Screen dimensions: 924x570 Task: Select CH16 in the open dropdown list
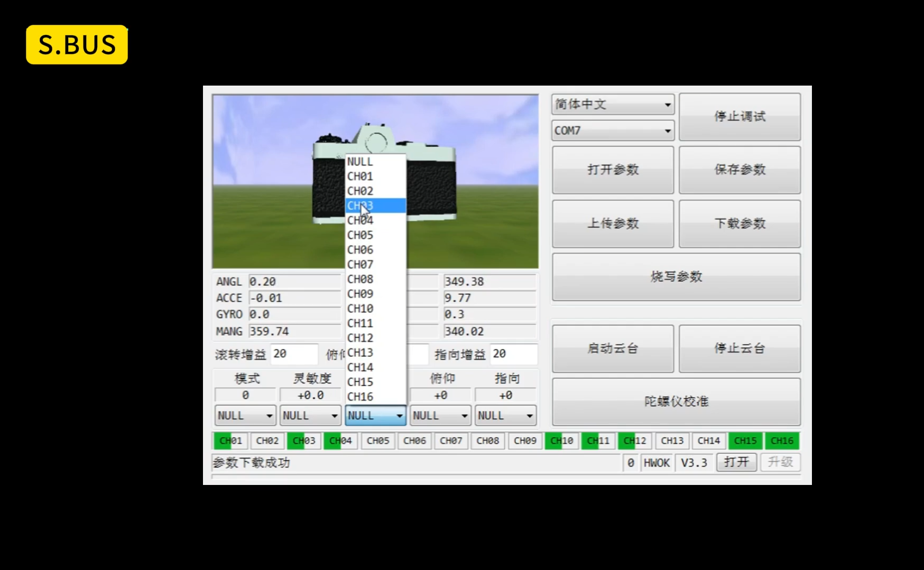375,397
